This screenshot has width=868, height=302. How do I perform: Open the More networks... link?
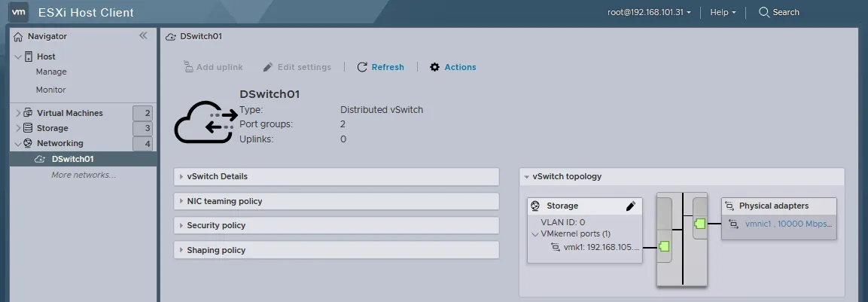84,175
